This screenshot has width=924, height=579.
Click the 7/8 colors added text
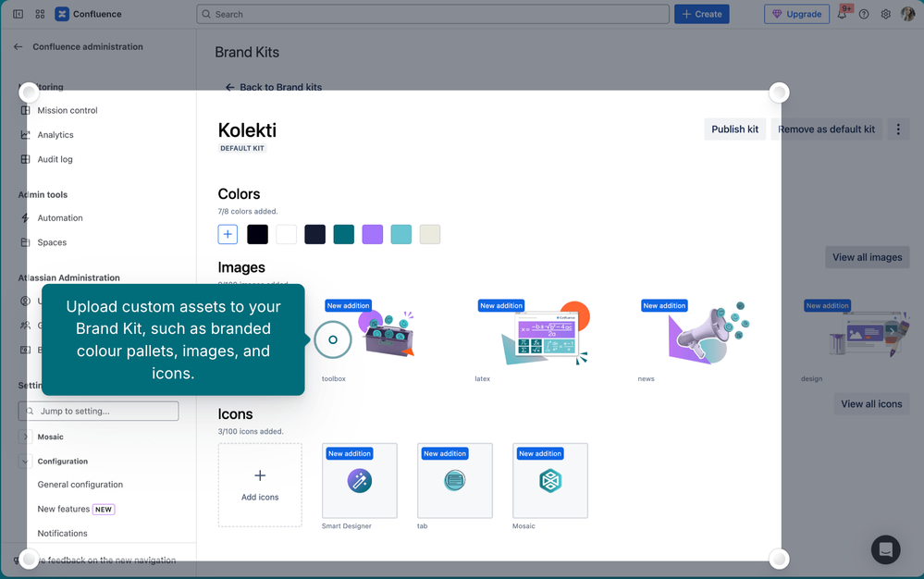248,212
